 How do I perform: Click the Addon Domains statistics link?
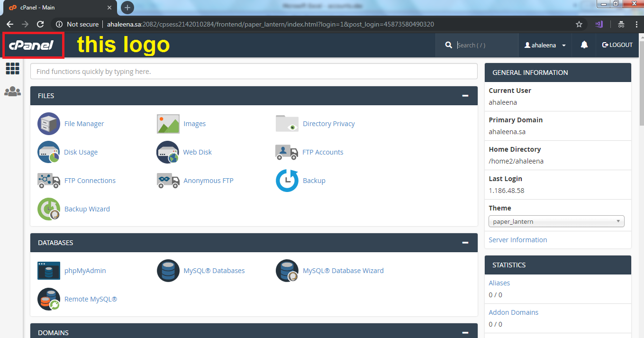point(514,312)
